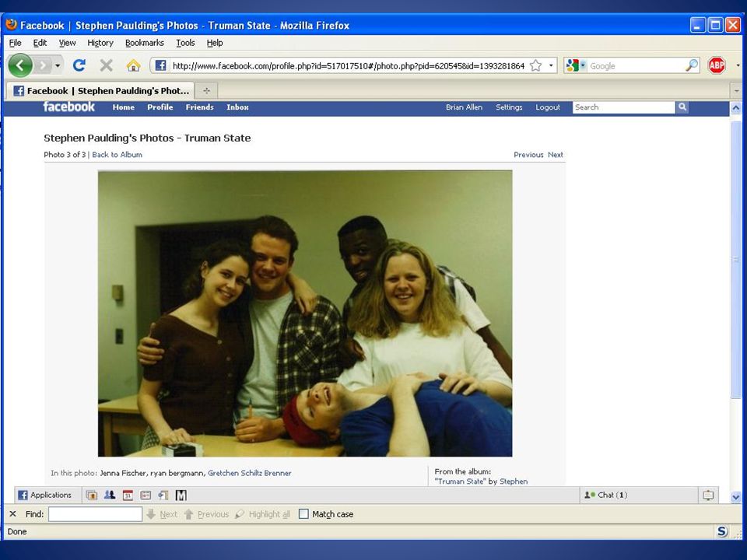The image size is (747, 560).
Task: Click the facebook logo in the blue bar
Action: (x=69, y=107)
